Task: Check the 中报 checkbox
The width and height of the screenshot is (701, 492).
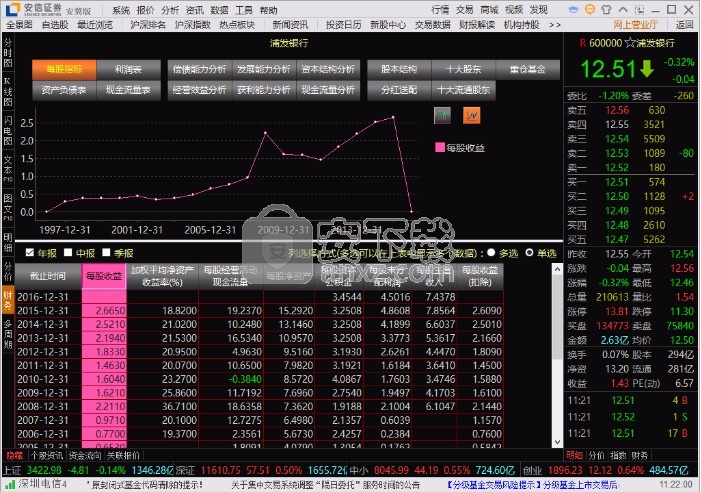Action: tap(68, 252)
